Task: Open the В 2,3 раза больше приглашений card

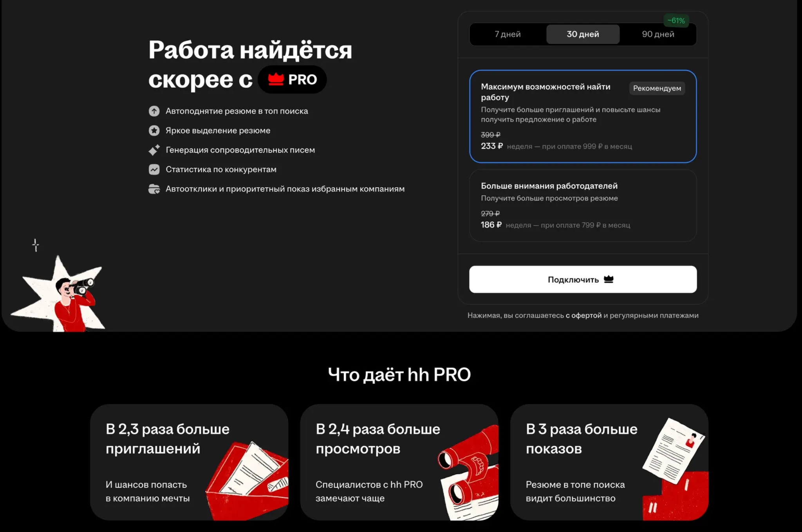Action: click(x=189, y=462)
